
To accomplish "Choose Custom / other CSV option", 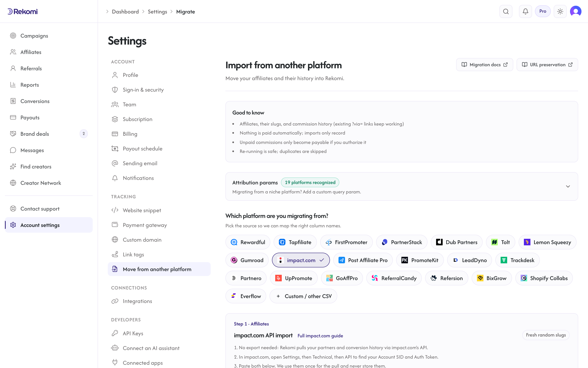I will click(303, 296).
